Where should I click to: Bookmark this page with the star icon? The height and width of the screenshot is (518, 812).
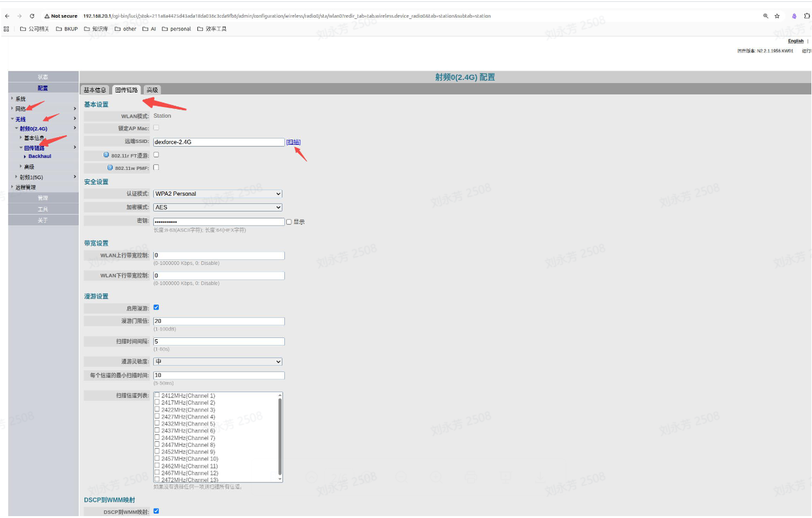click(777, 16)
